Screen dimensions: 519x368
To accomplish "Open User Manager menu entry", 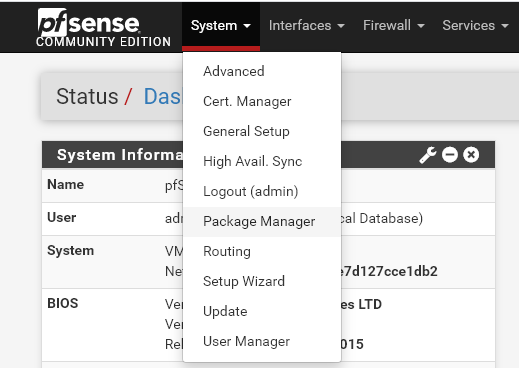I will 262,342.
